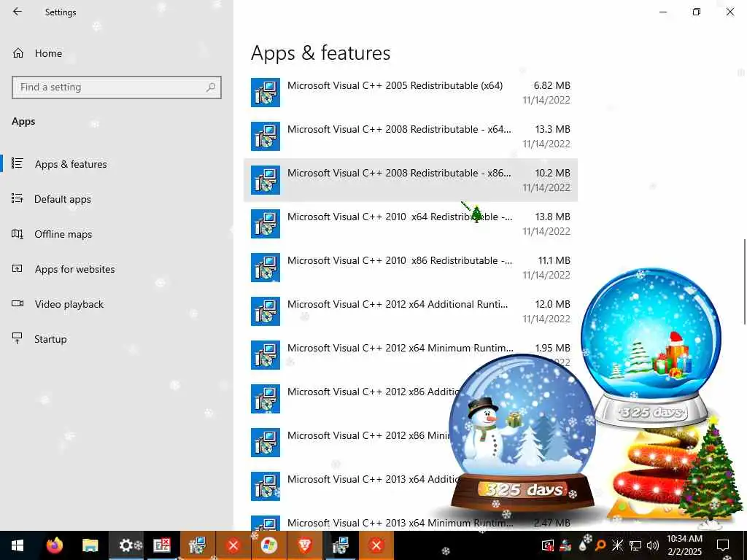This screenshot has width=747, height=560.
Task: Select Visual C++ 2012 x64 Minimum Runtime entry
Action: [x=410, y=355]
